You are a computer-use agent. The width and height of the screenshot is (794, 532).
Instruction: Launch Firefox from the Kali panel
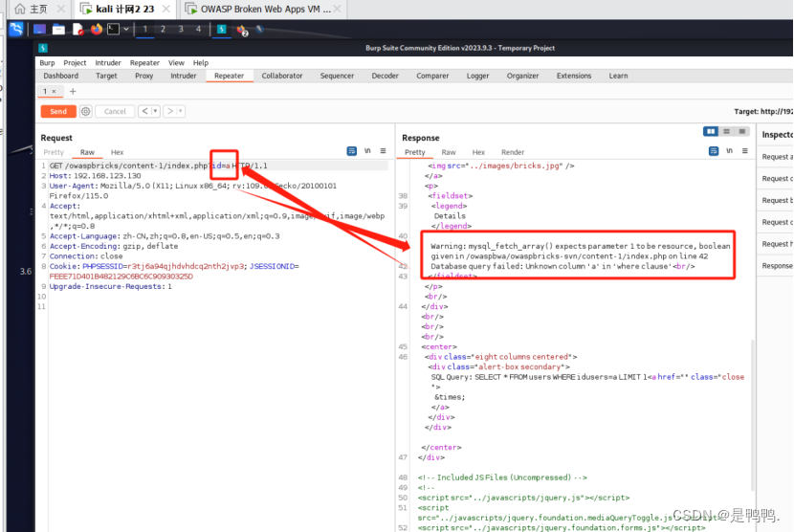point(97,29)
